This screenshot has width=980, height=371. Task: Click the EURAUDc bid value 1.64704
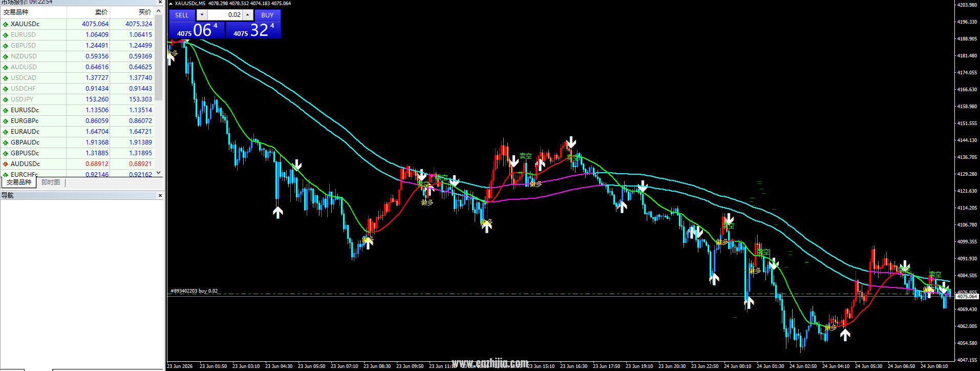tap(97, 132)
